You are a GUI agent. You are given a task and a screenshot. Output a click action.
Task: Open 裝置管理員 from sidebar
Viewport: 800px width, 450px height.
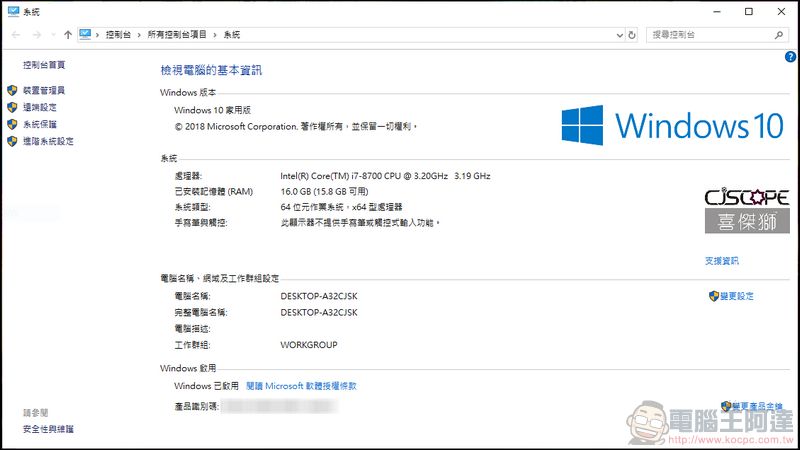tap(44, 90)
